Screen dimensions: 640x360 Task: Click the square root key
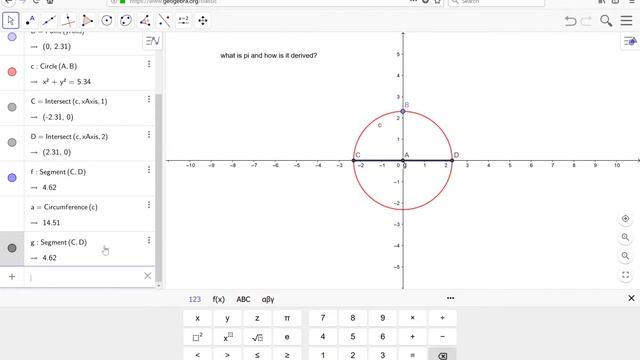tap(257, 337)
